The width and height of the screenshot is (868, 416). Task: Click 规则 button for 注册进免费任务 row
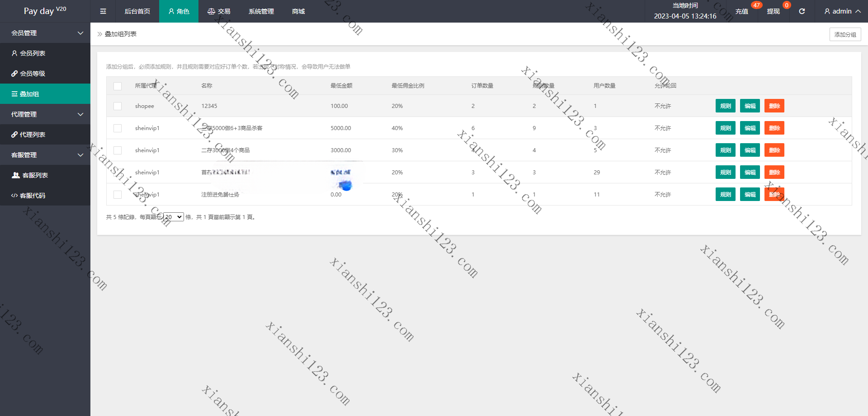tap(726, 194)
